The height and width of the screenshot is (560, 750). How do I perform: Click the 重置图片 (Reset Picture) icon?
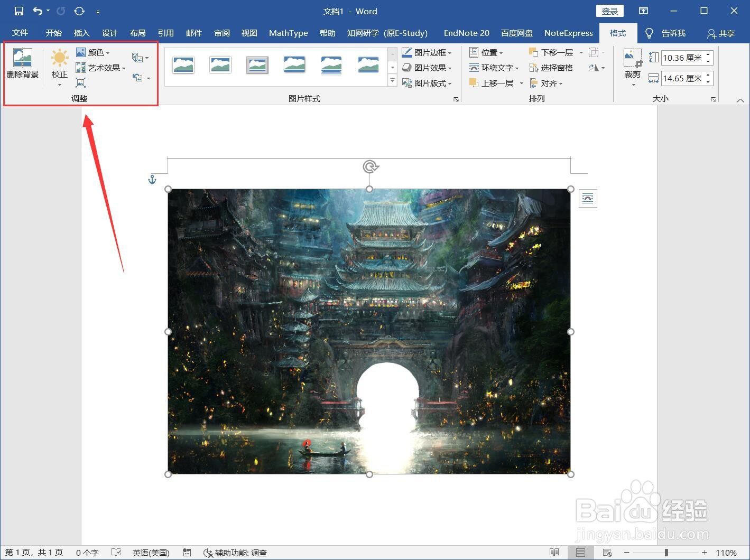(138, 78)
